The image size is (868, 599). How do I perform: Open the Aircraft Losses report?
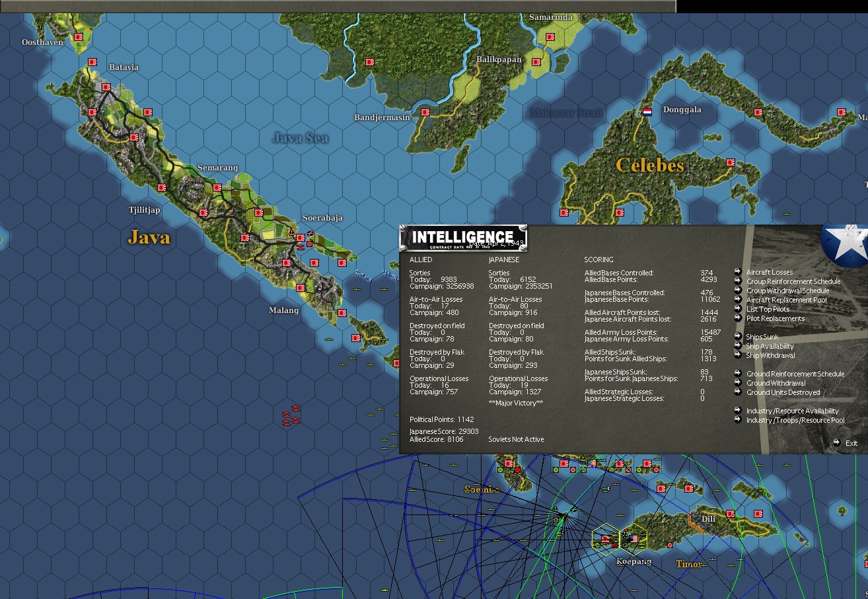point(770,272)
